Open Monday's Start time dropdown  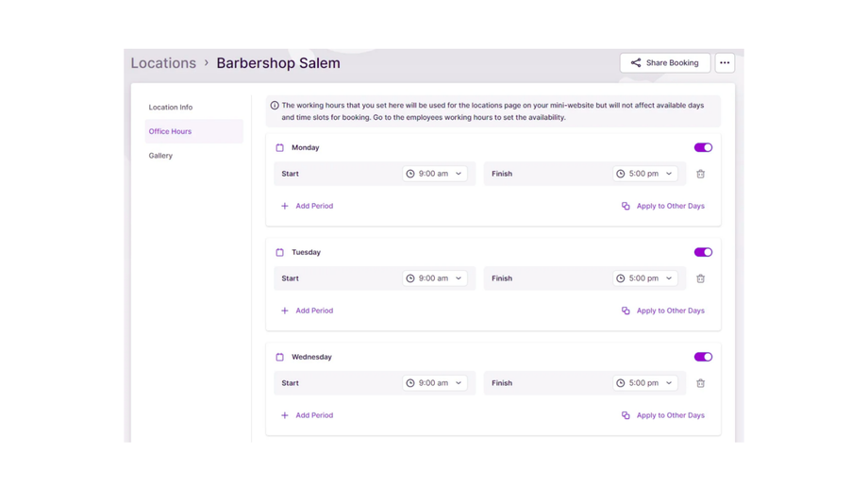[x=434, y=174]
